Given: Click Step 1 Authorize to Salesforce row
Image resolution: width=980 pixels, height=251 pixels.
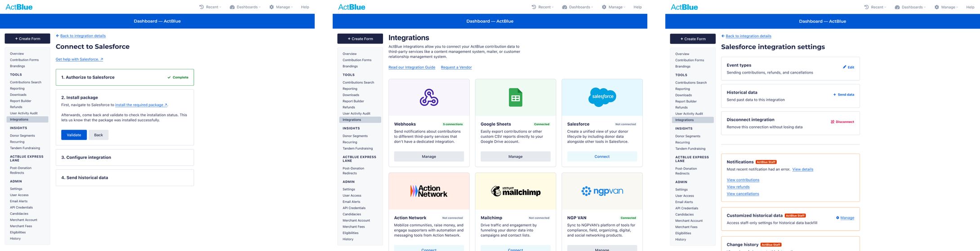Looking at the screenshot, I should click(125, 77).
